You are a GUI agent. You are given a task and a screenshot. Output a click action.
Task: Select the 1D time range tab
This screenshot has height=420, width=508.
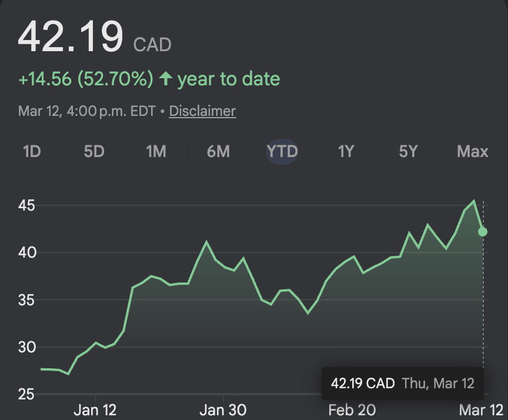click(32, 152)
